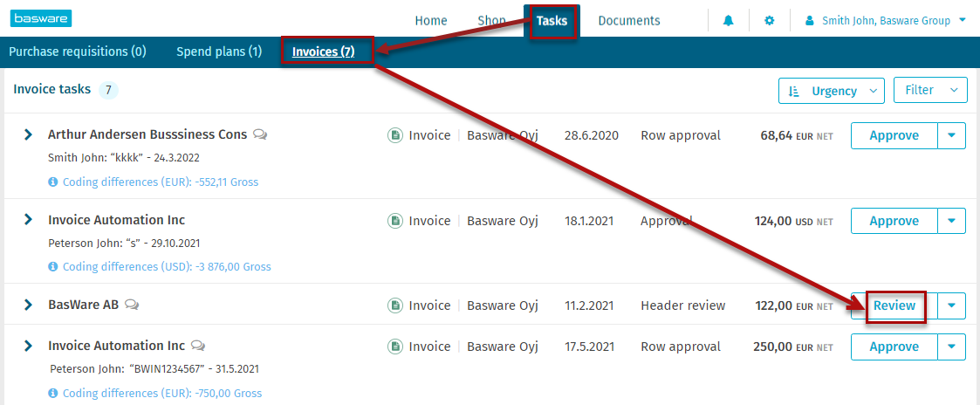Viewport: 980px width, 405px height.
Task: Click the 122,00 EUR NET amount
Action: [794, 306]
